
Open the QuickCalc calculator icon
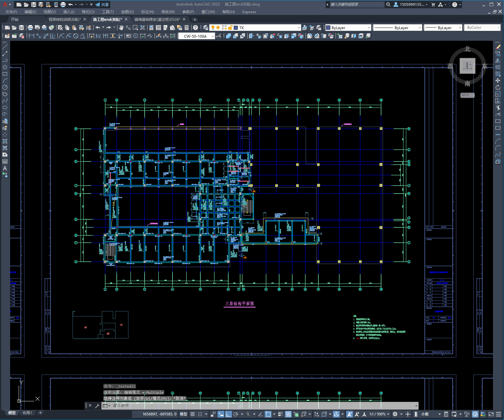(187, 28)
